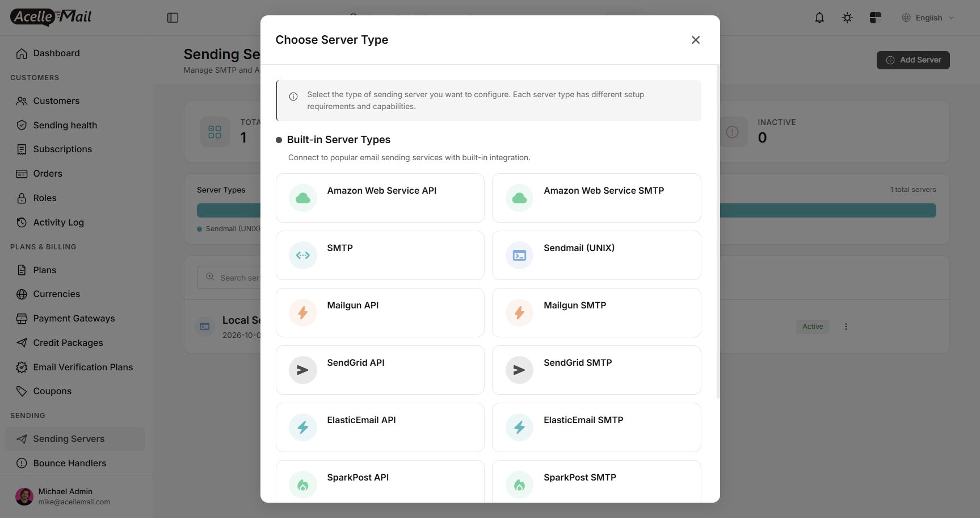The height and width of the screenshot is (518, 980).
Task: Click the Roles lock icon
Action: click(22, 198)
